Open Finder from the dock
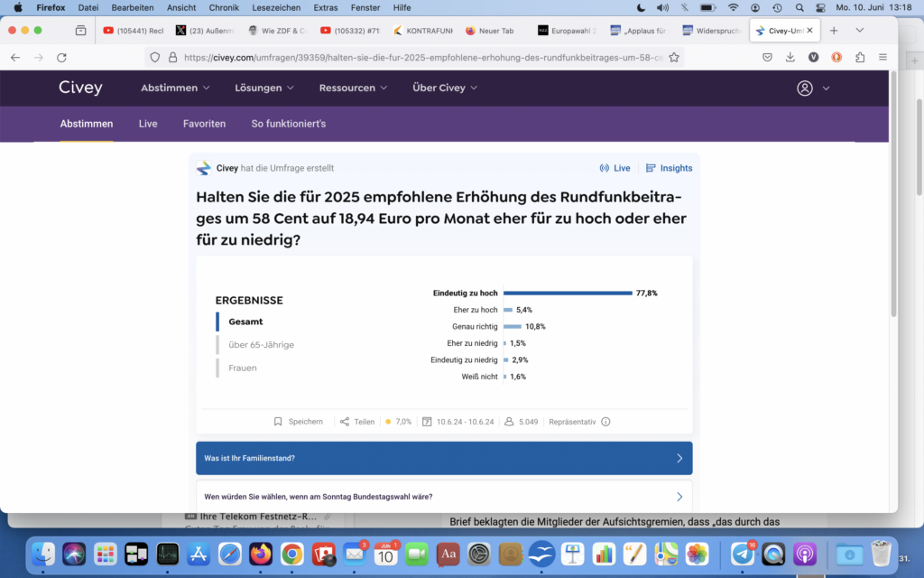Viewport: 924px width, 578px height. 43,554
